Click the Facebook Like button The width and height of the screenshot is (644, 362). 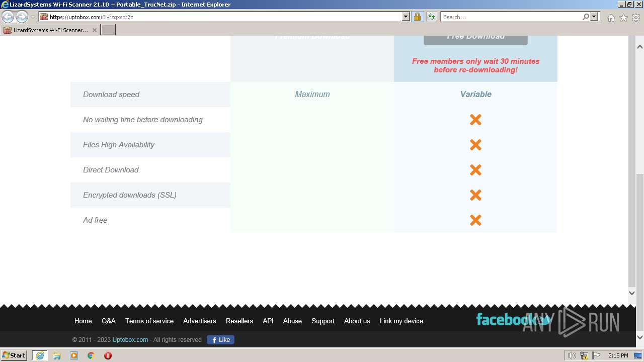[x=220, y=340]
